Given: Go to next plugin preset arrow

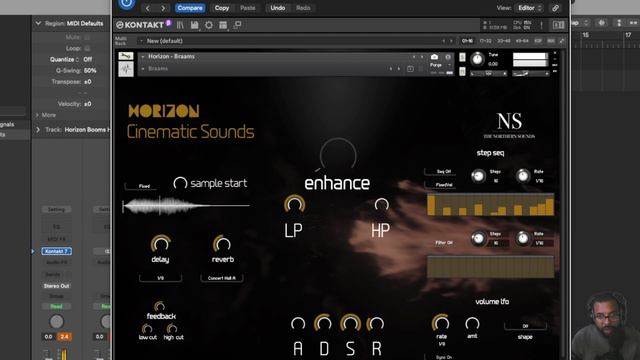Looking at the screenshot, I should (x=163, y=8).
